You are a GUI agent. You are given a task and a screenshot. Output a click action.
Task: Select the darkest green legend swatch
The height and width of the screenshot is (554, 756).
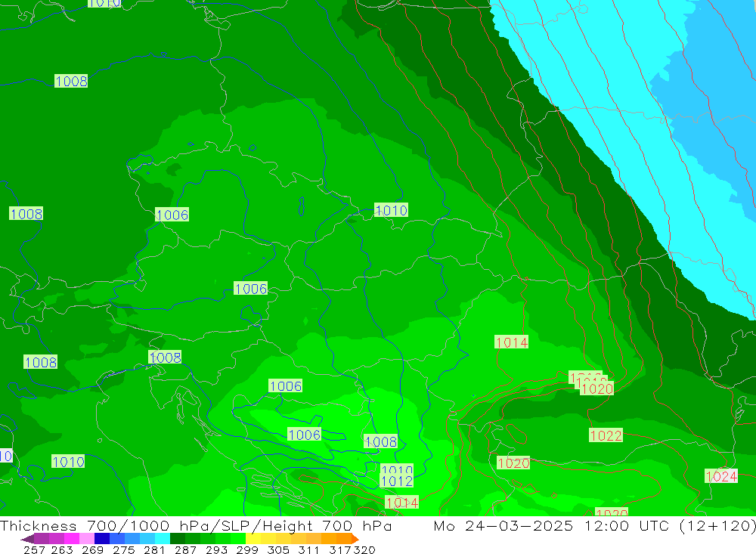178,539
